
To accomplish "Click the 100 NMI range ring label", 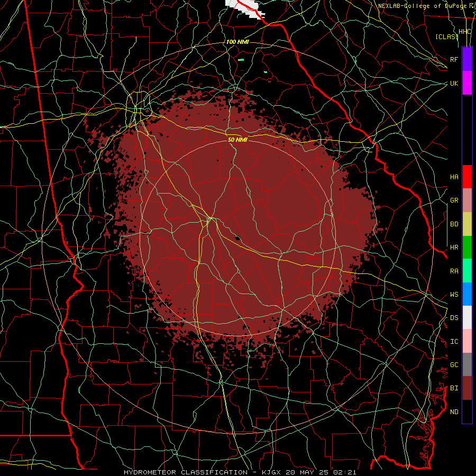I will tap(237, 42).
